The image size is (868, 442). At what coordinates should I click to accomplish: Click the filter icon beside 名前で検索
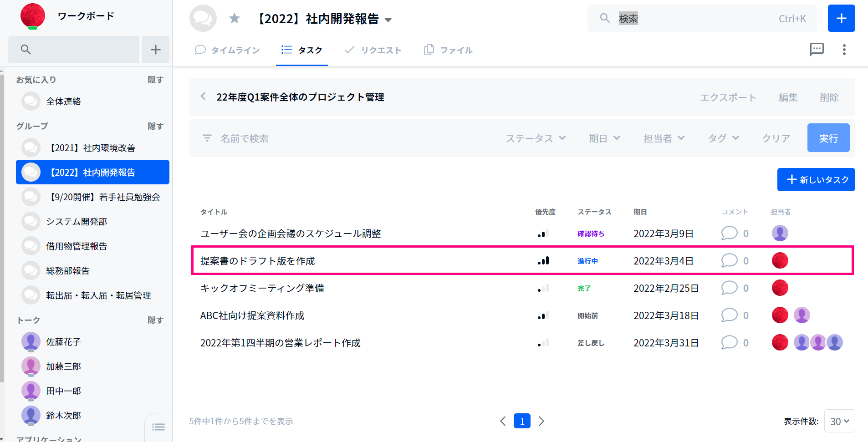click(207, 138)
